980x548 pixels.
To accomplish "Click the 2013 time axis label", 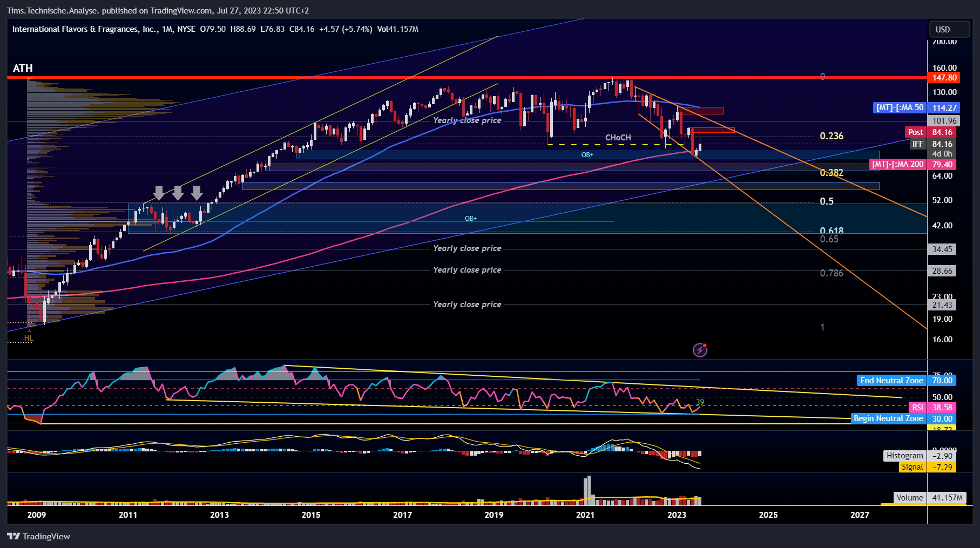I will tap(219, 515).
